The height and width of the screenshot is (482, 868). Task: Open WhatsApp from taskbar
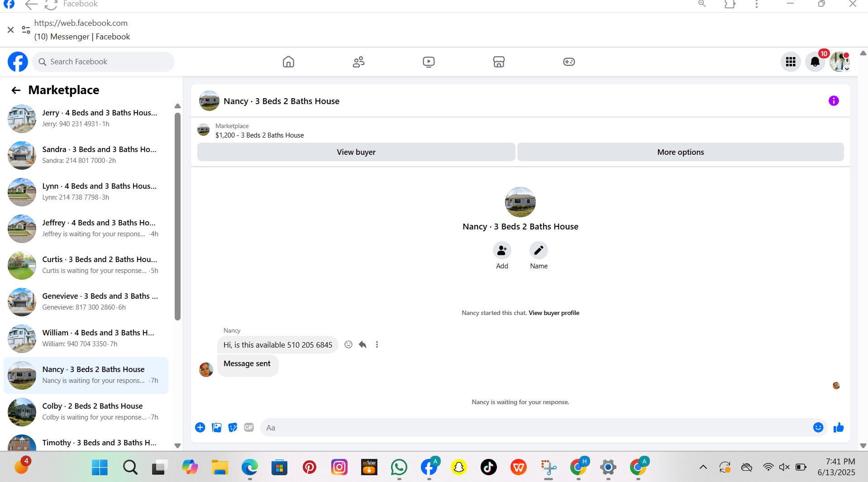tap(399, 467)
